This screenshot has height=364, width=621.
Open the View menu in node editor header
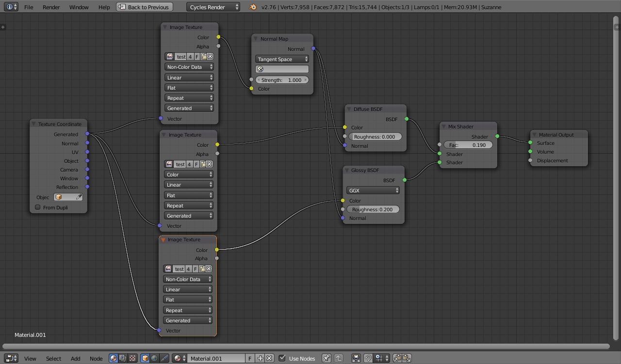pos(30,359)
